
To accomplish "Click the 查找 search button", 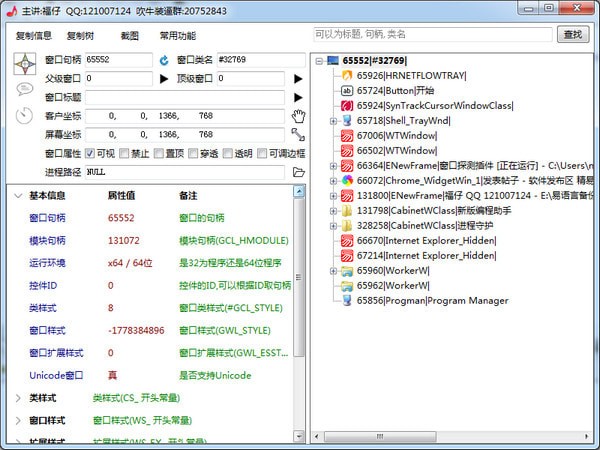I will coord(573,34).
